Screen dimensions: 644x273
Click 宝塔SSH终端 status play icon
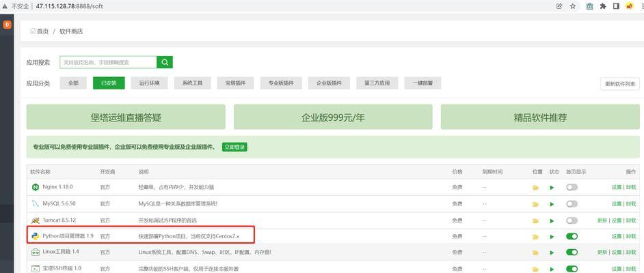(552, 269)
